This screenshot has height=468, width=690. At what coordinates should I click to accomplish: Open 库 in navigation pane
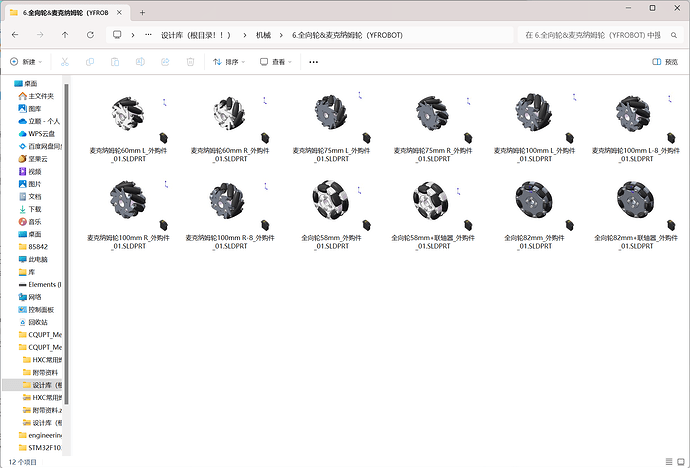click(27, 272)
